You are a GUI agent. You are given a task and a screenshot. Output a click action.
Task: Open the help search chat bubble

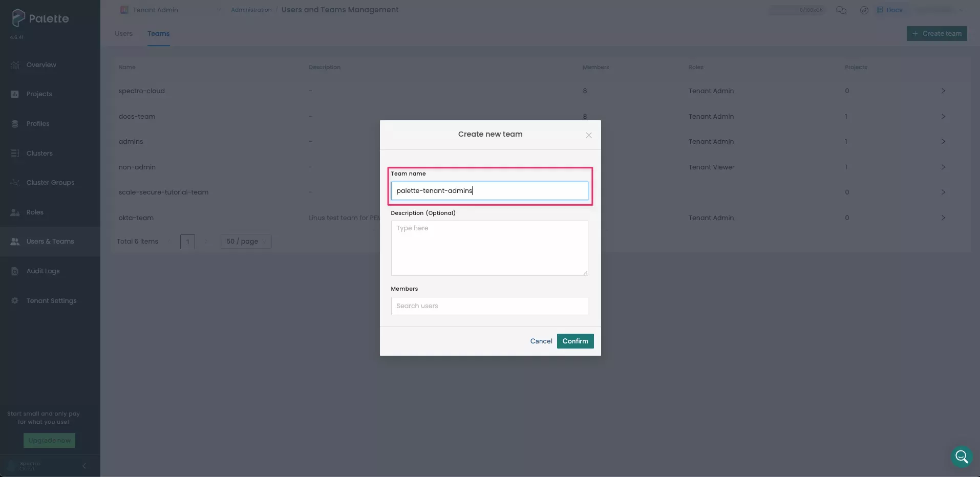click(x=961, y=456)
